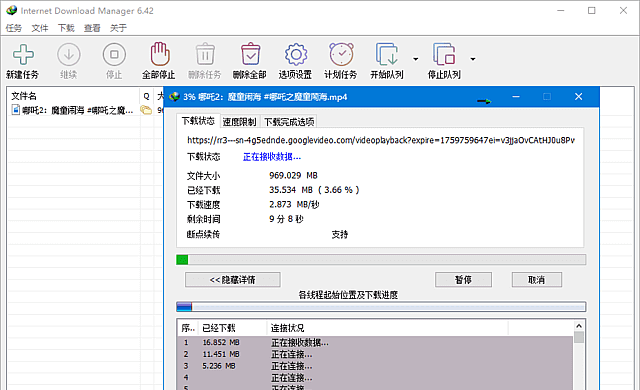Click the 删除任务 trash icon

click(205, 54)
